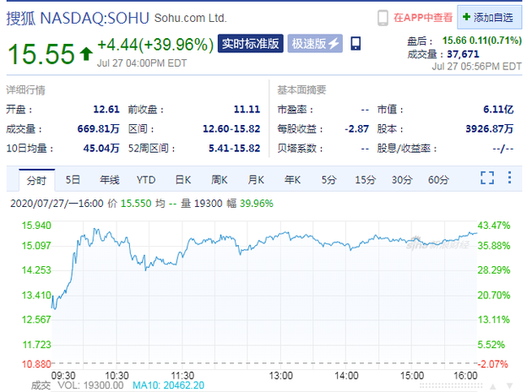Select the 30分 interval tab
The height and width of the screenshot is (392, 532).
[x=402, y=180]
